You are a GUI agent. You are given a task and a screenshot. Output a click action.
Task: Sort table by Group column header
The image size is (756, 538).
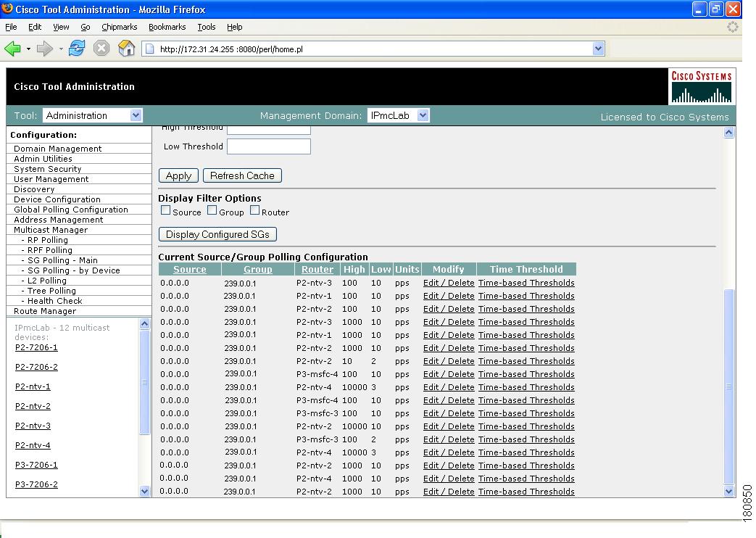[x=258, y=269]
